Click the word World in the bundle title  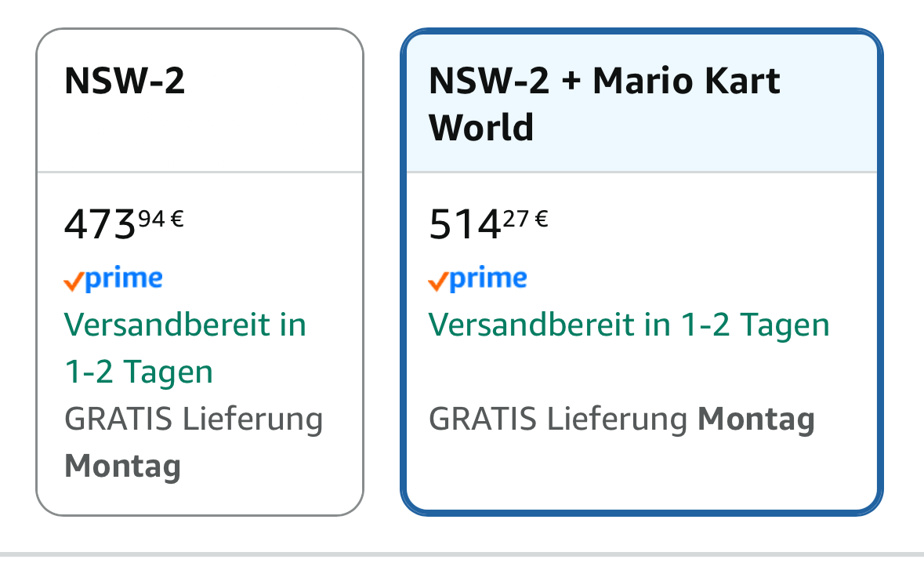(x=481, y=127)
